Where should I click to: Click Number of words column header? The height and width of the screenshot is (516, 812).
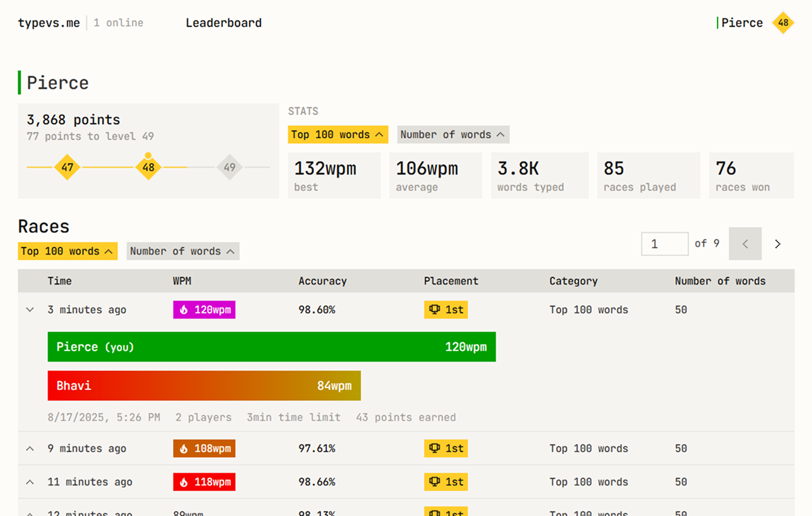tap(720, 281)
